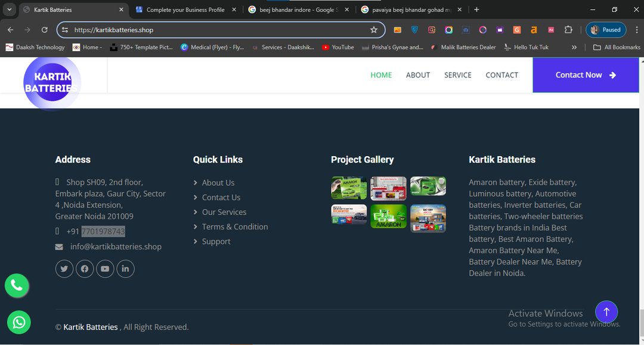Screen dimensions: 644x345
Task: Click the Kartik Batteries logo
Action: 52,83
